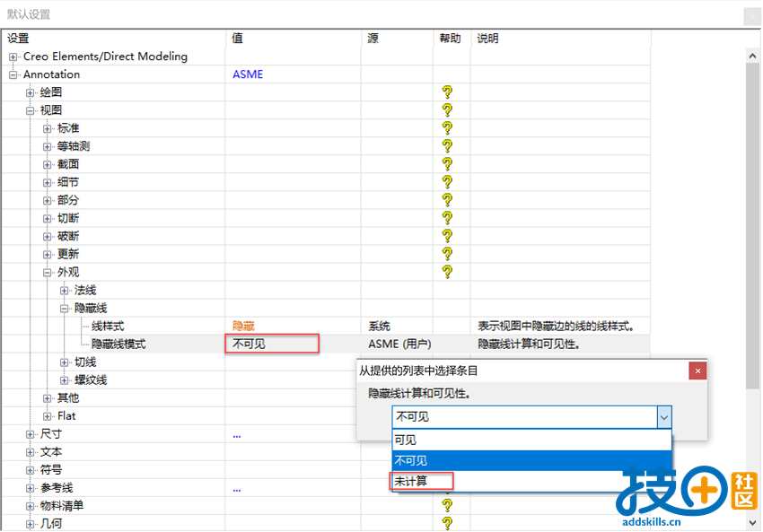The width and height of the screenshot is (763, 532).
Task: Open help icon for 几何 row
Action: tap(447, 523)
